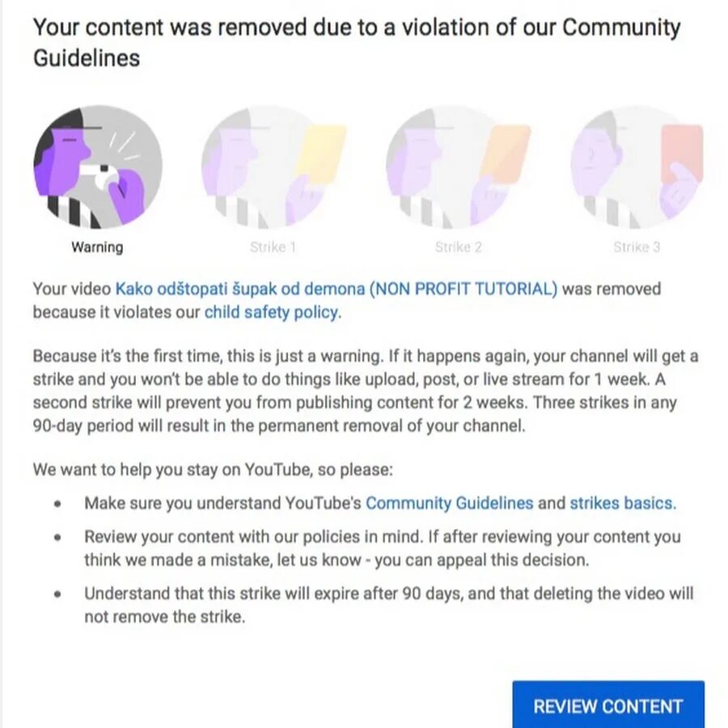Select the faded Strike 1 label

coord(273,247)
